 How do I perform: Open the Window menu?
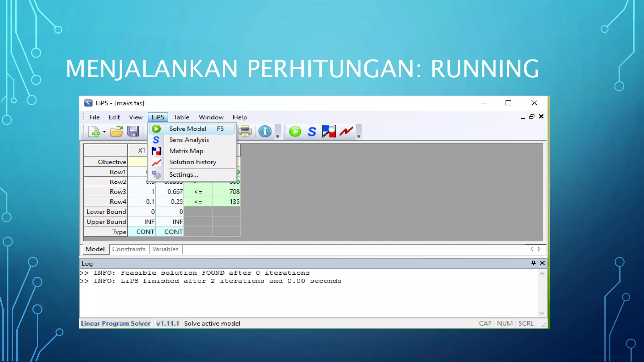[x=211, y=117]
